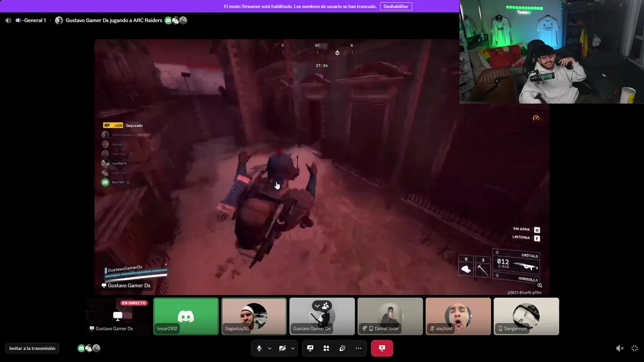Open the soundboard icon
The height and width of the screenshot is (362, 644).
pos(342,348)
